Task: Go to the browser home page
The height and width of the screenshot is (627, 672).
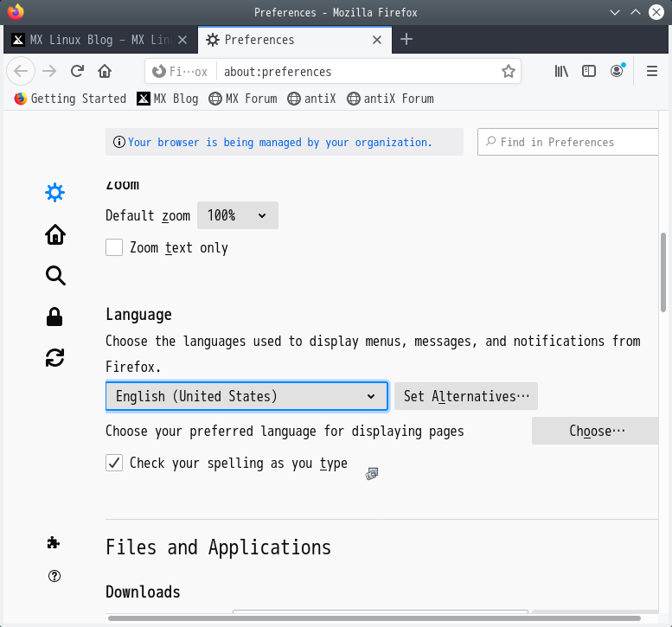Action: pos(105,71)
